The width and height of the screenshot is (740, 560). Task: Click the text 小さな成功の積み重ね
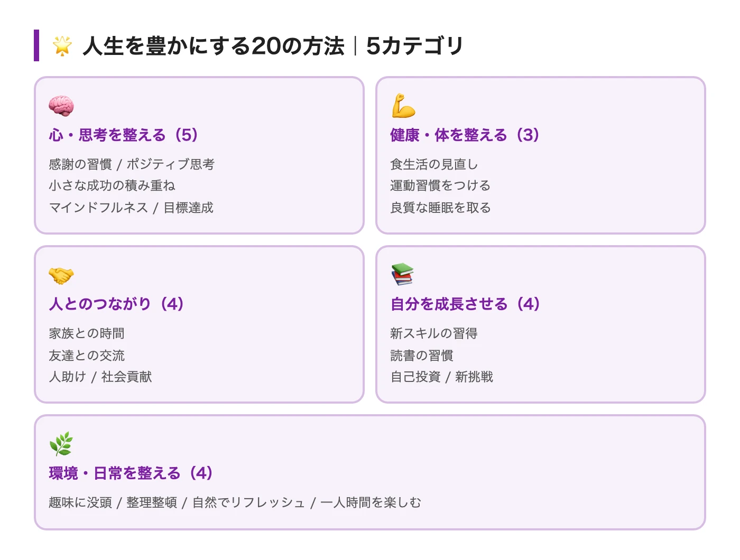[112, 186]
